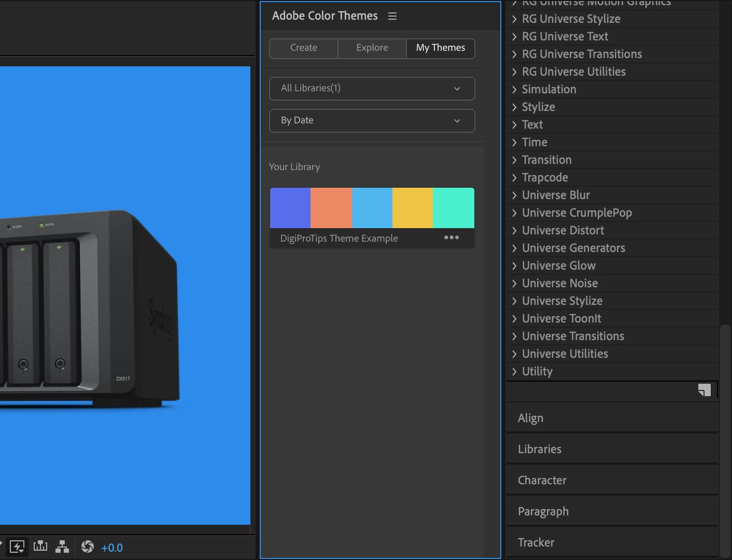Switch to the Create tab

coord(303,48)
